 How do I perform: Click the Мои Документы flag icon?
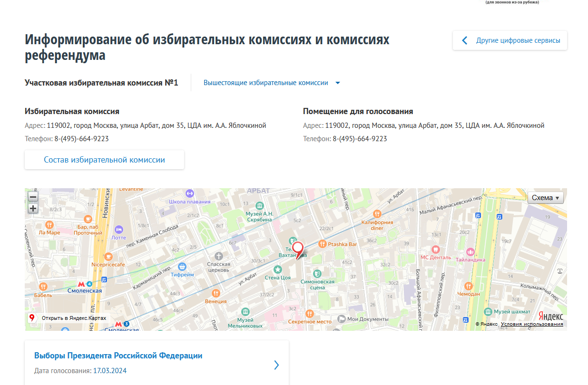click(x=341, y=319)
